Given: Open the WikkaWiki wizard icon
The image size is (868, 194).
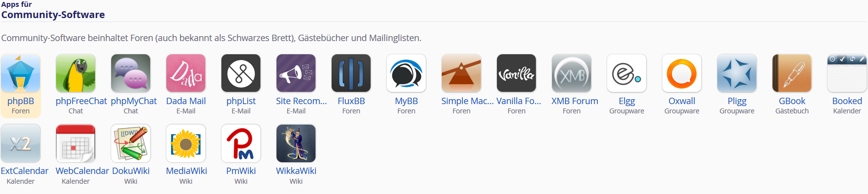Looking at the screenshot, I should pos(296,143).
